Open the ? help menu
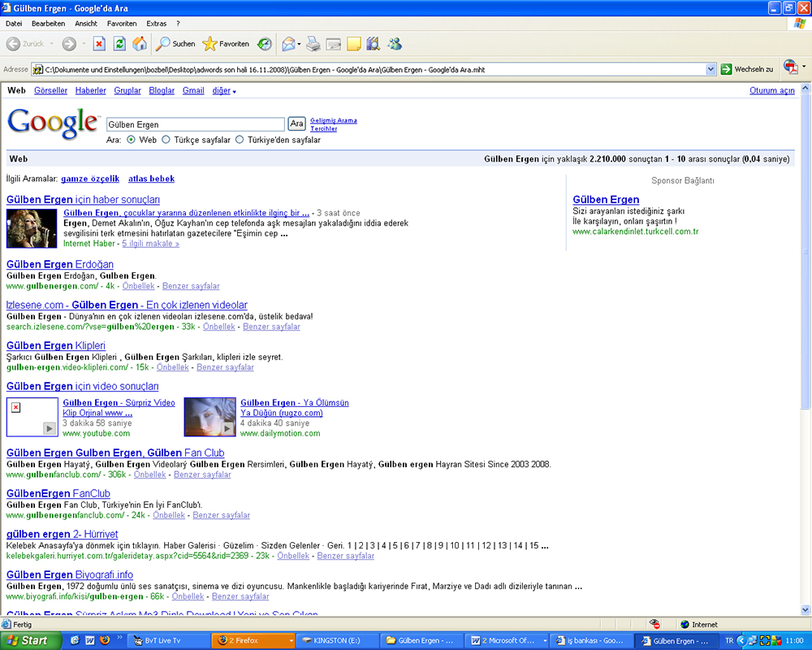 (178, 24)
